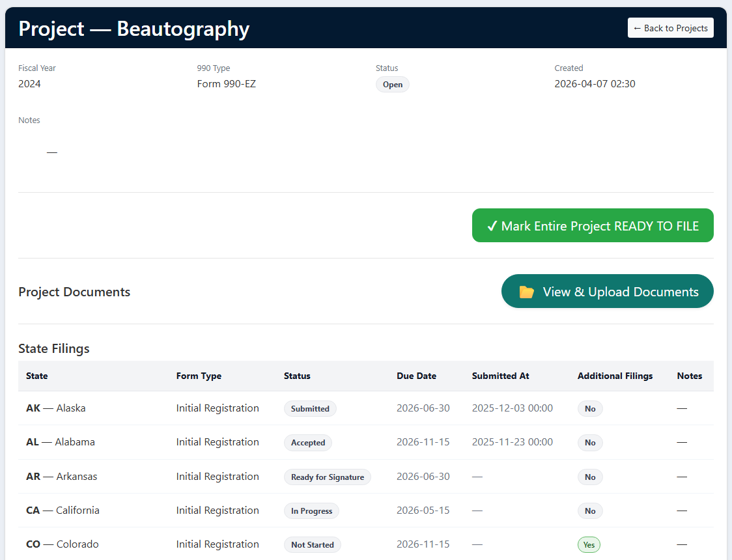Click the No additional filings badge for California

590,511
